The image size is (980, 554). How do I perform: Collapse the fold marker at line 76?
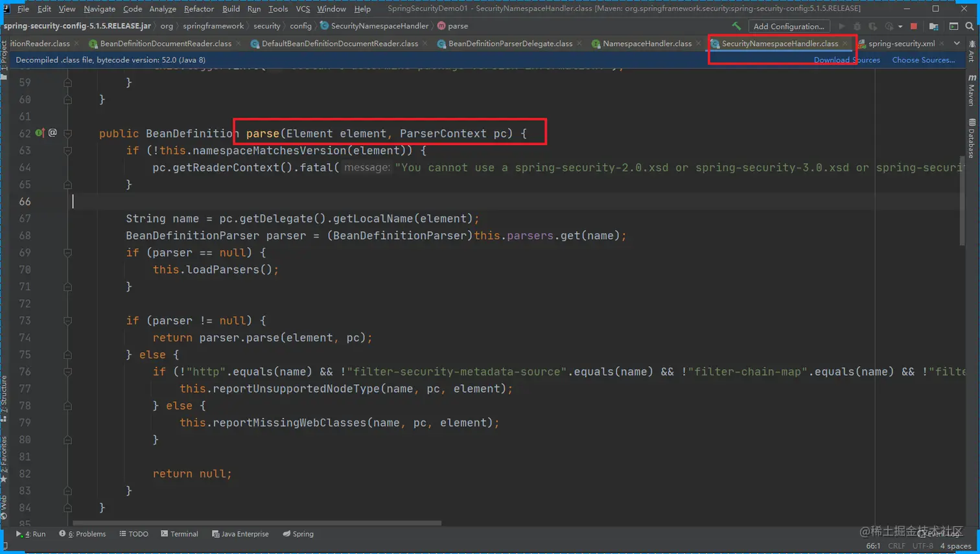(x=67, y=372)
